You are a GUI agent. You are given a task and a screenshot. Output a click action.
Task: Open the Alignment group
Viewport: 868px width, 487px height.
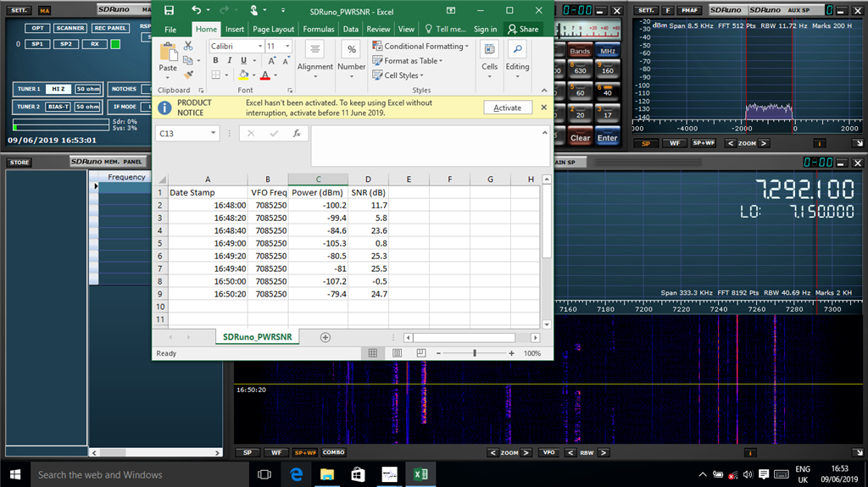tap(315, 50)
